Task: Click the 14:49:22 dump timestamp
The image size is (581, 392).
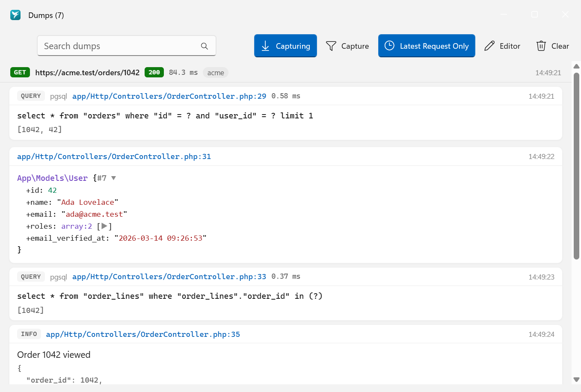Action: coord(541,156)
